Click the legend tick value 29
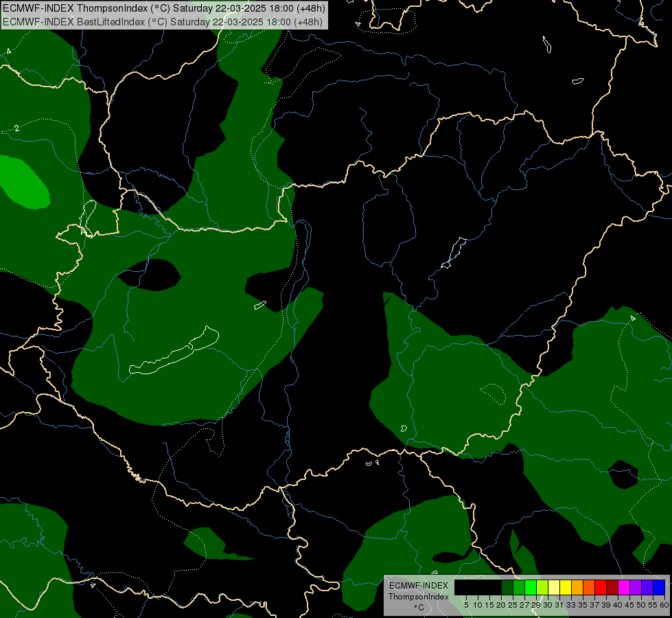The width and height of the screenshot is (672, 618). click(536, 605)
